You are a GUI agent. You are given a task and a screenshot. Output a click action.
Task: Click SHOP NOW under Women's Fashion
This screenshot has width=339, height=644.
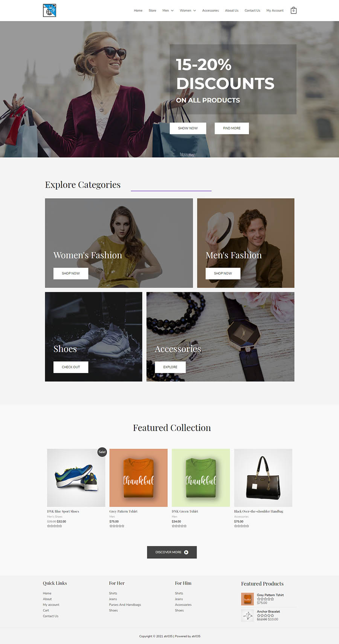(71, 273)
